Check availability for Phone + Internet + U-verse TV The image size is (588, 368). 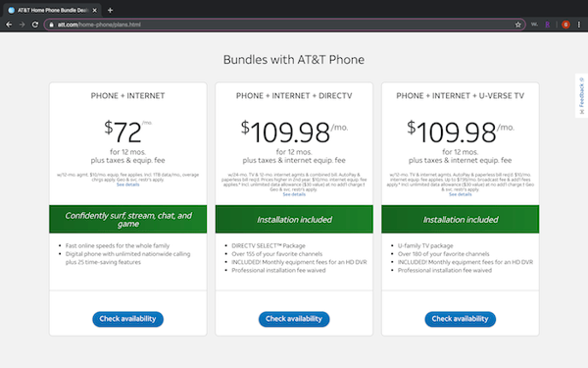click(x=461, y=319)
